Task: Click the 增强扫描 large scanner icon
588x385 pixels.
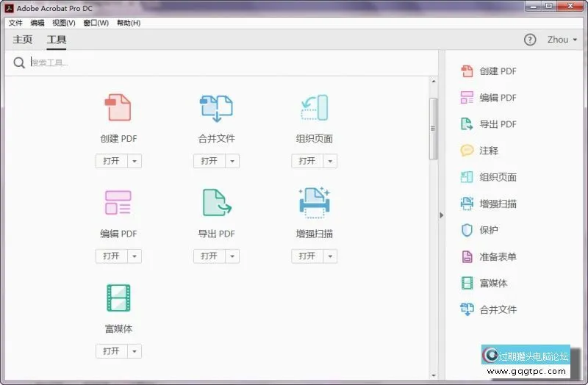Action: (314, 203)
